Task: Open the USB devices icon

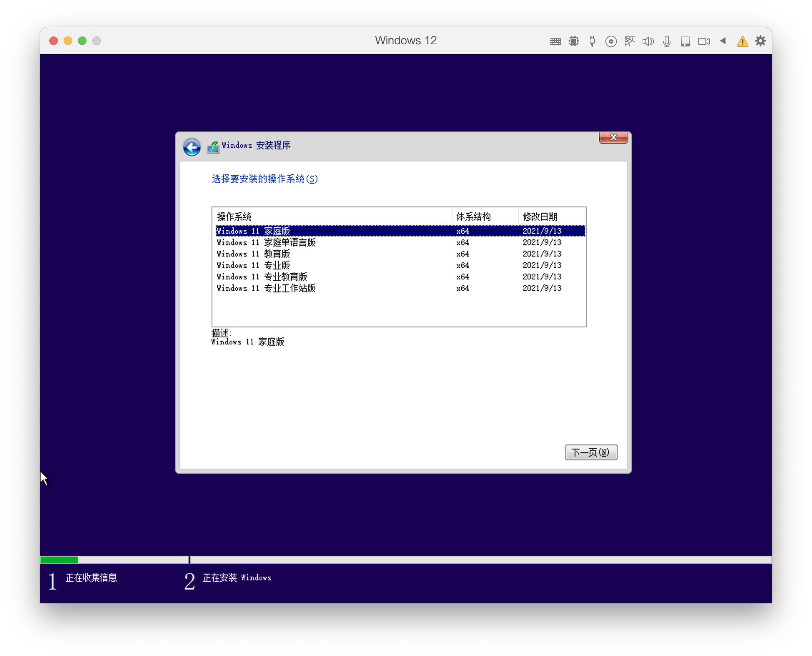Action: pyautogui.click(x=592, y=41)
